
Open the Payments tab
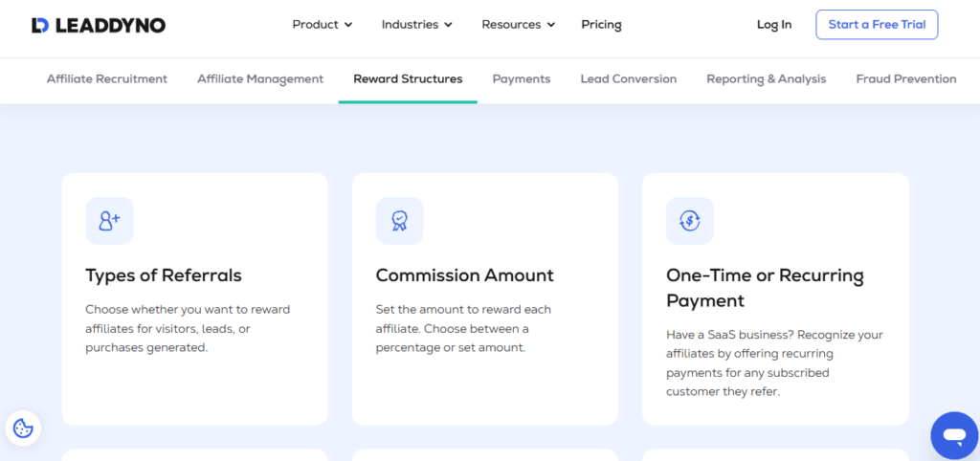point(522,79)
